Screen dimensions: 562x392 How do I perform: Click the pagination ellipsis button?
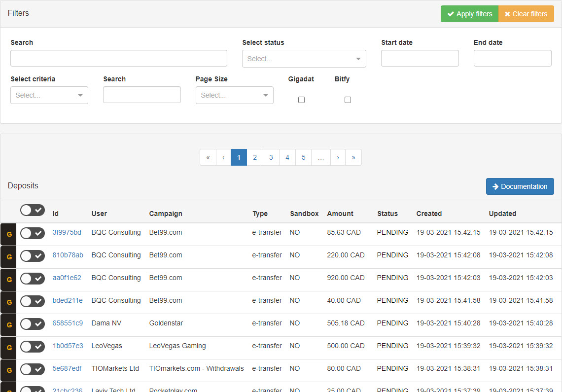point(321,157)
